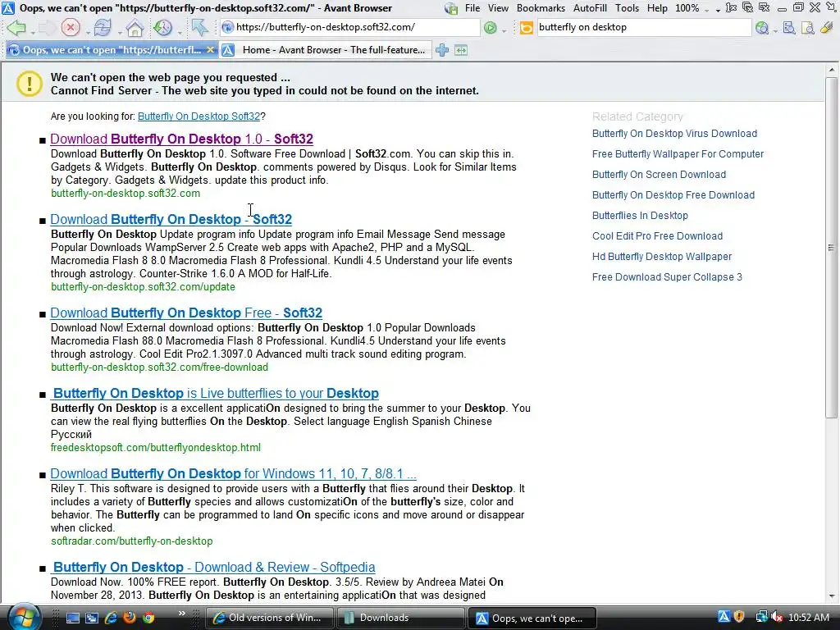The image size is (840, 630).
Task: Open the View menu
Action: [x=498, y=8]
